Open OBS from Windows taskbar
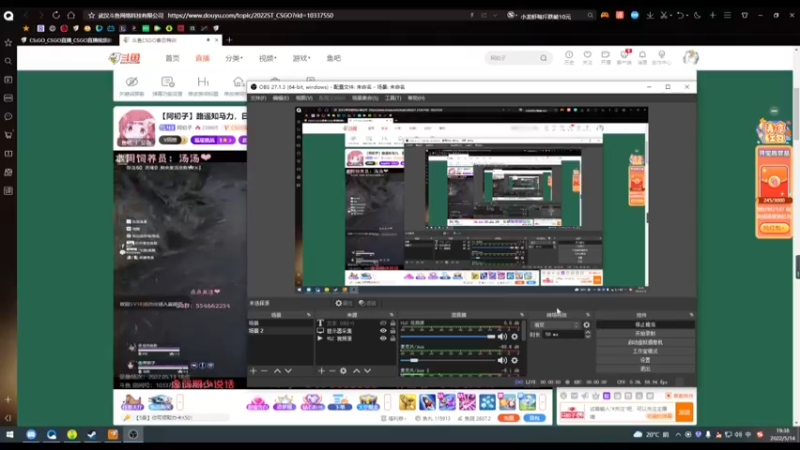The width and height of the screenshot is (800, 450). coord(133,435)
